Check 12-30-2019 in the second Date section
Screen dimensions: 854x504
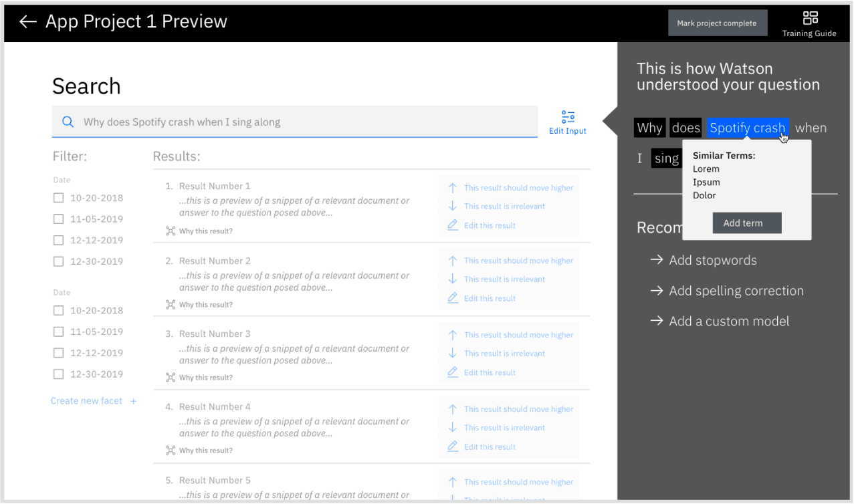coord(58,374)
